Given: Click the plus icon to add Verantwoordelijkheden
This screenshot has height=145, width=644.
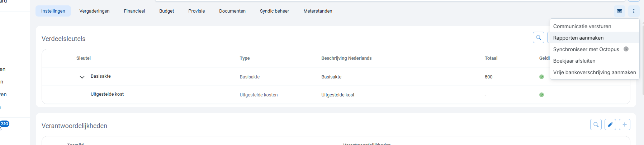Looking at the screenshot, I should (x=624, y=124).
